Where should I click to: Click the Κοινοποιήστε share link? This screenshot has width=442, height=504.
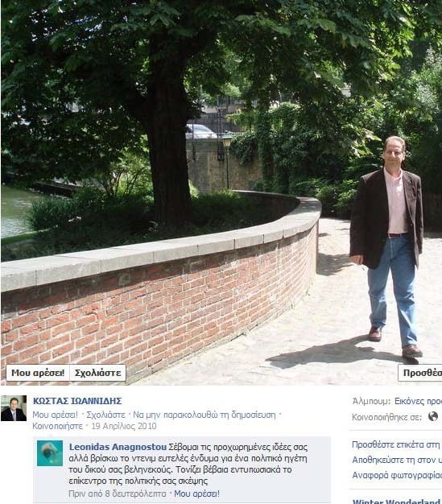point(57,426)
